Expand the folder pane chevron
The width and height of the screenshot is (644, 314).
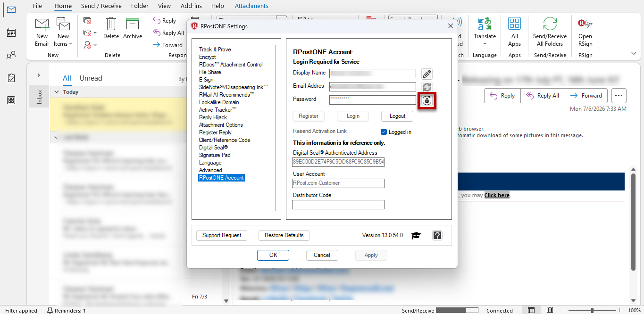tap(39, 75)
